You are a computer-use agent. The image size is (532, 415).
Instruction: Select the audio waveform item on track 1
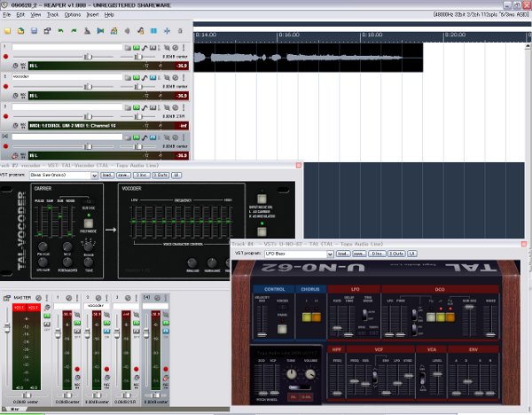tap(308, 58)
